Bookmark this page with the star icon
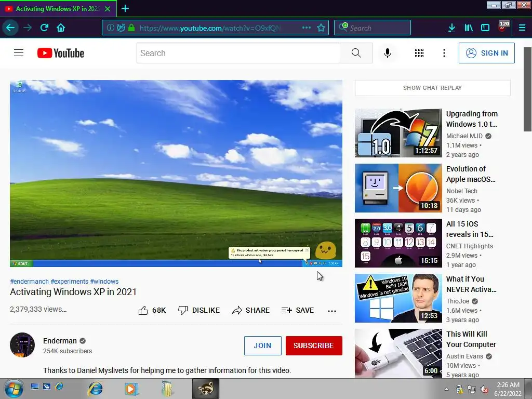 pyautogui.click(x=321, y=28)
